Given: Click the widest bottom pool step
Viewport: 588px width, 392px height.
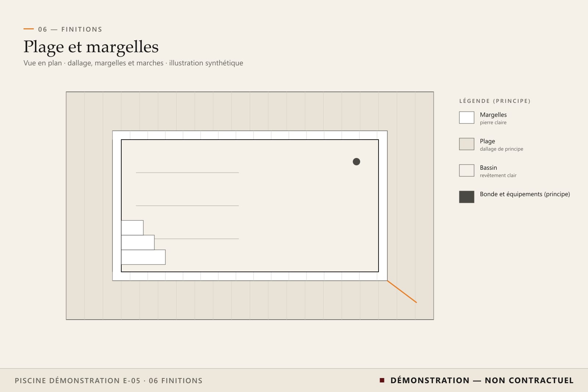Looking at the screenshot, I should 143,257.
